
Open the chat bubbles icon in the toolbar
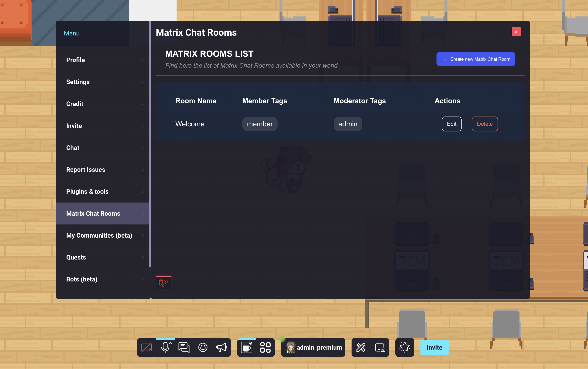point(184,347)
